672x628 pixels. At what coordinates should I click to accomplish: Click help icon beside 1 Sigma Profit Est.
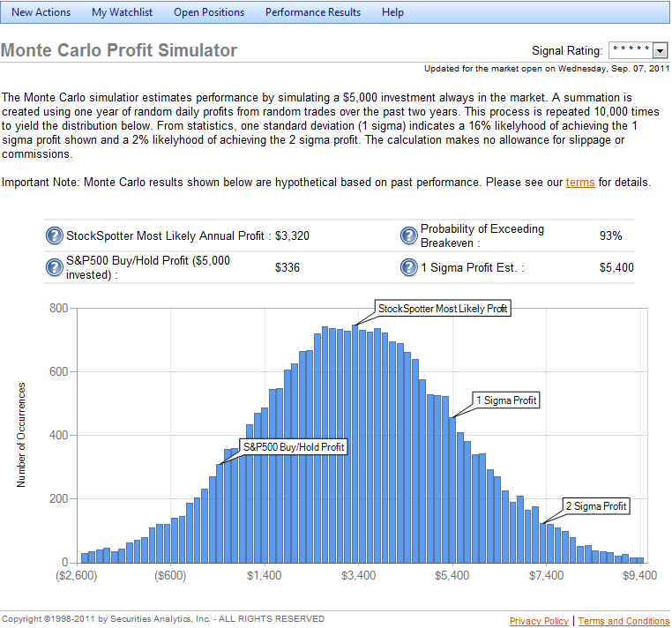coord(409,267)
